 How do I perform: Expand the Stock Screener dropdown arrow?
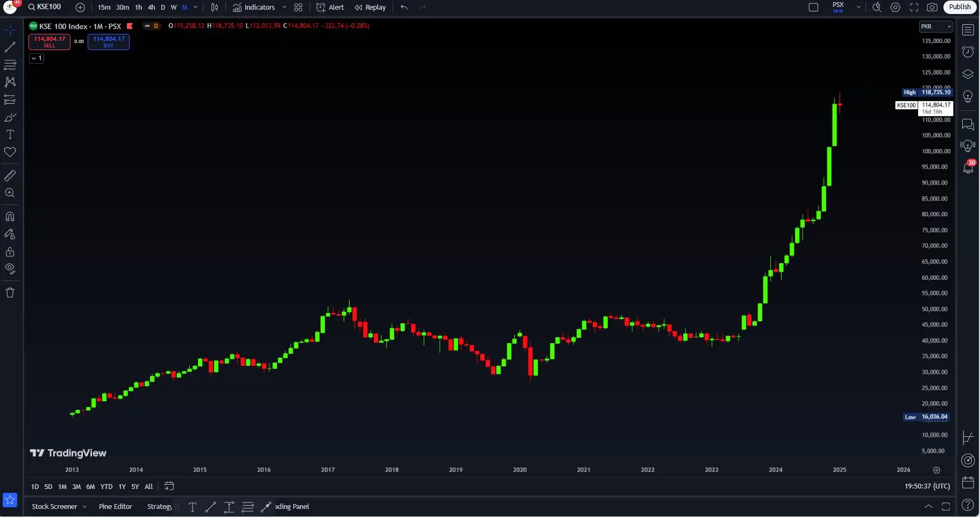click(84, 507)
